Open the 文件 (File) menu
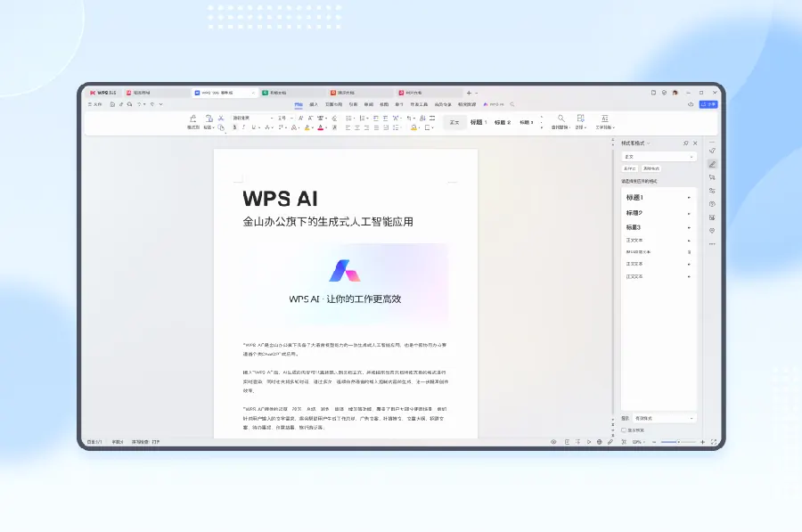The width and height of the screenshot is (802, 532). 95,104
